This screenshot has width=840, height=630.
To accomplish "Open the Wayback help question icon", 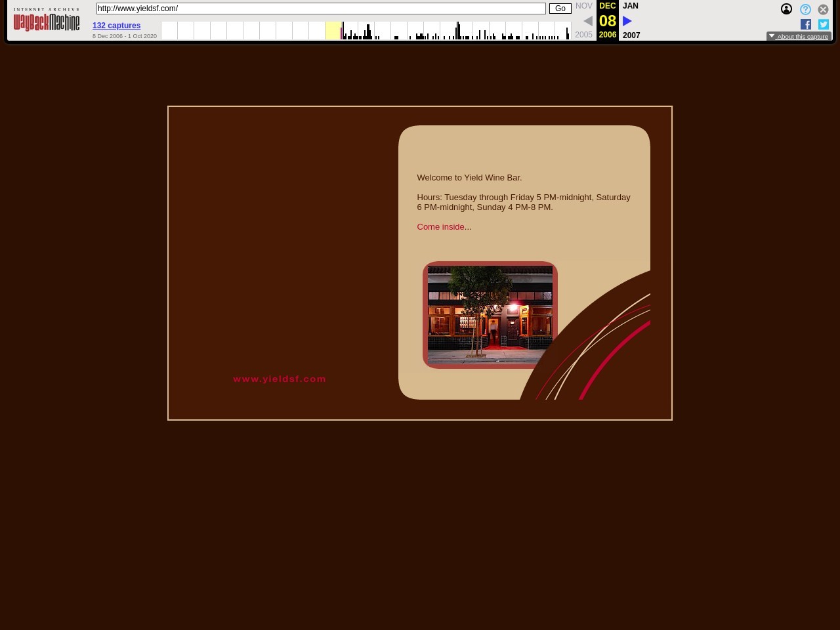I will pos(805,9).
